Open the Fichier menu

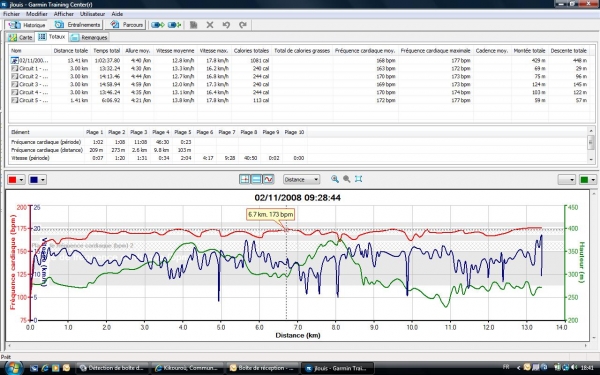click(11, 14)
